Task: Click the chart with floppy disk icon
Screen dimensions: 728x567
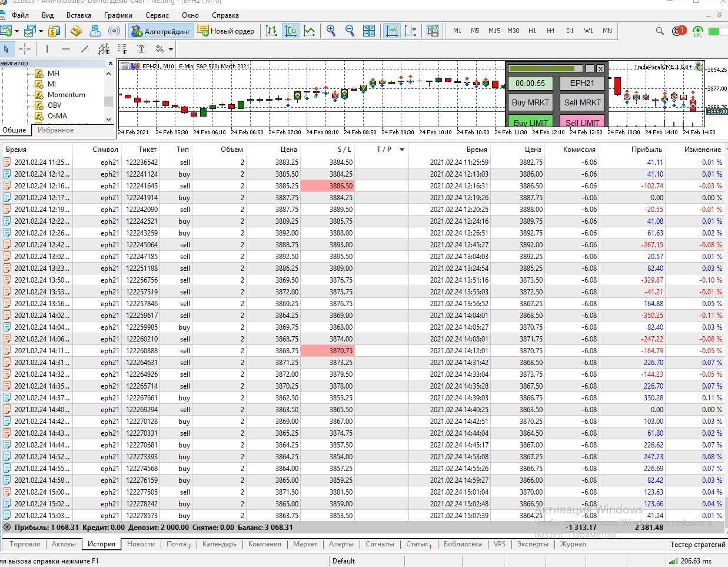Action: (433, 31)
